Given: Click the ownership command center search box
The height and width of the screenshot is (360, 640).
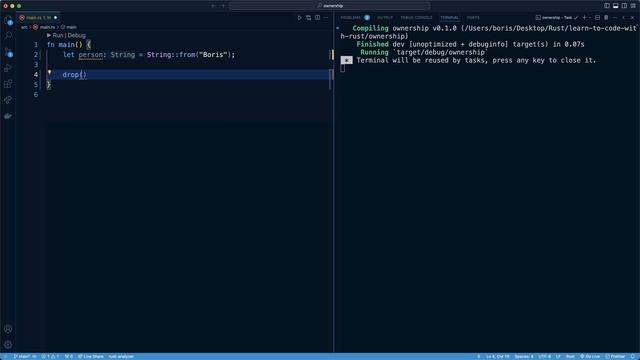Looking at the screenshot, I should [x=330, y=6].
